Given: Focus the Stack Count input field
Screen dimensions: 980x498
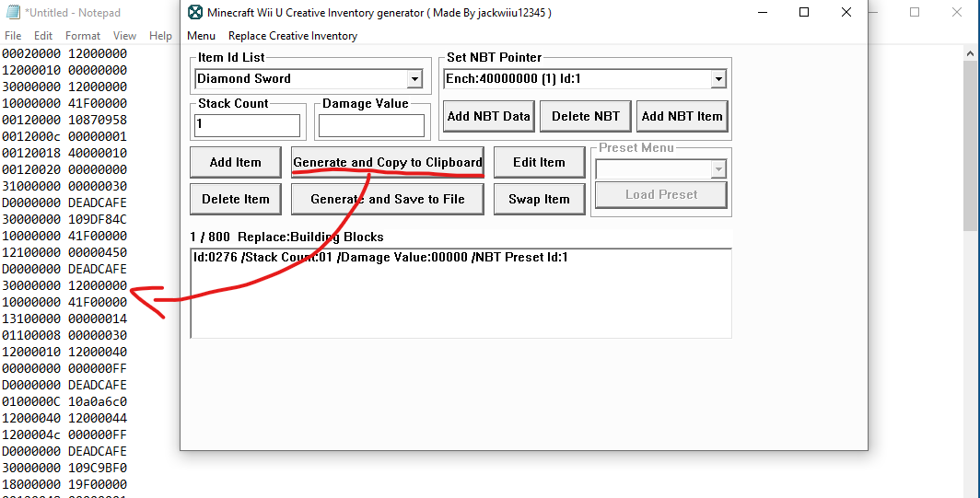Looking at the screenshot, I should point(247,125).
